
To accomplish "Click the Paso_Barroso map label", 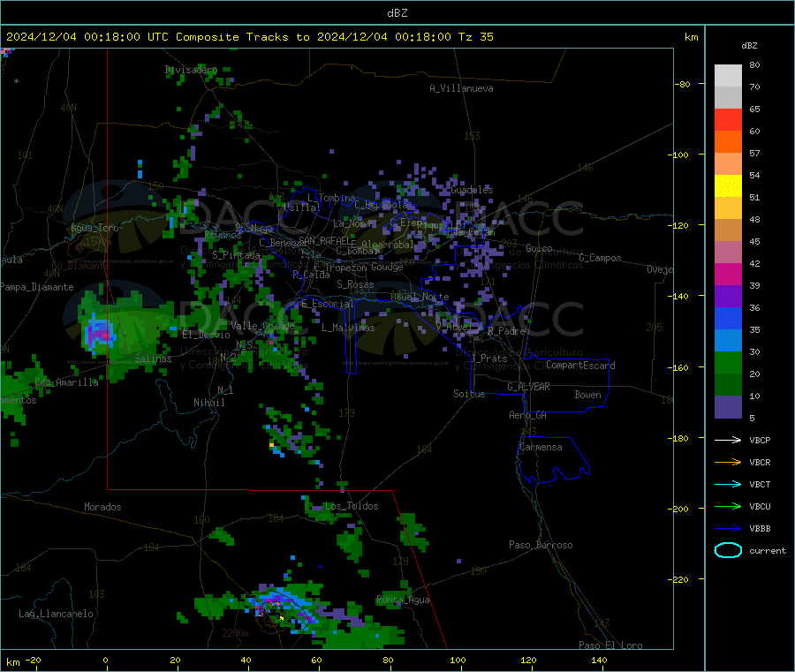I will click(x=541, y=546).
